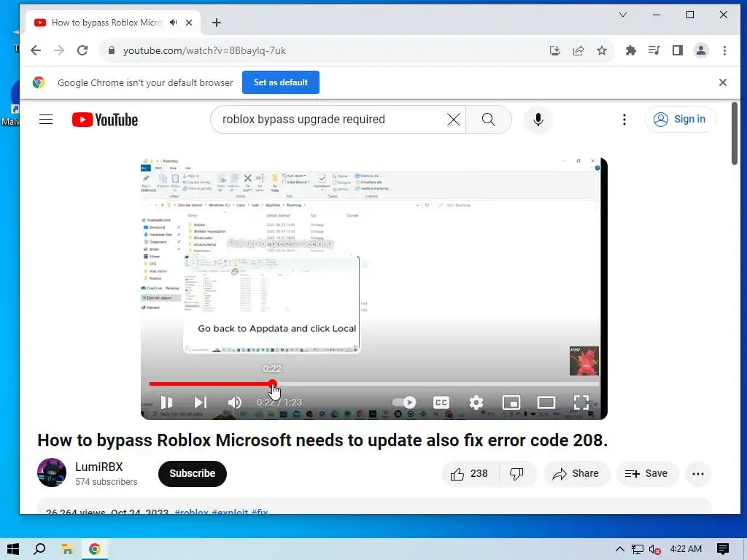Toggle closed captions CC

tap(441, 402)
